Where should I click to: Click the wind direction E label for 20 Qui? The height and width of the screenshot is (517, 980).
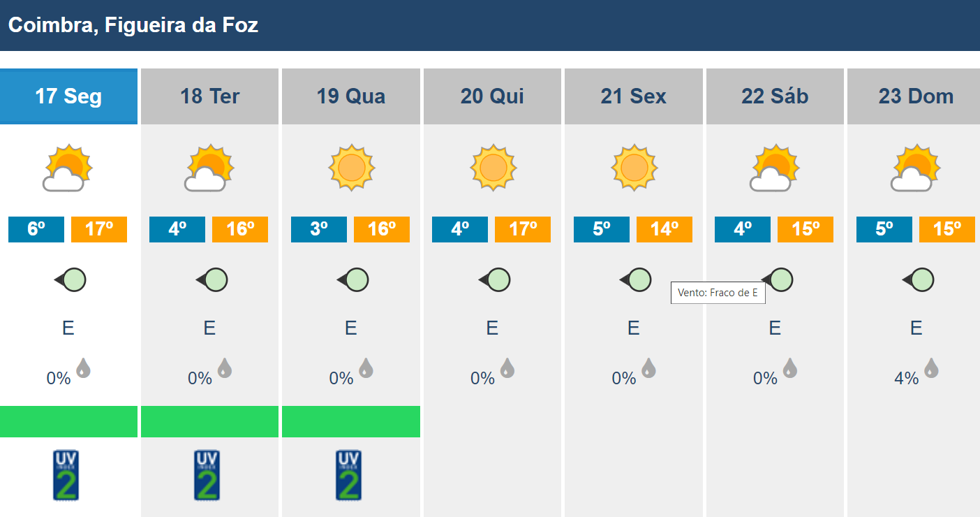click(492, 328)
